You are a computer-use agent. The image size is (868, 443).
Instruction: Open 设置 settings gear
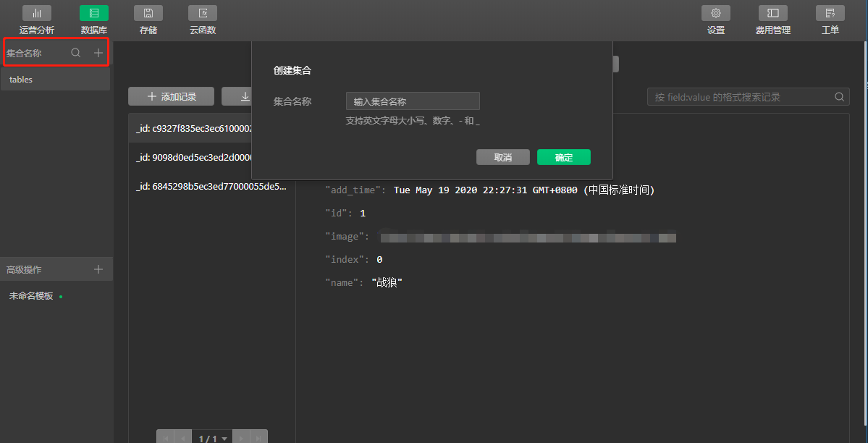tap(716, 20)
